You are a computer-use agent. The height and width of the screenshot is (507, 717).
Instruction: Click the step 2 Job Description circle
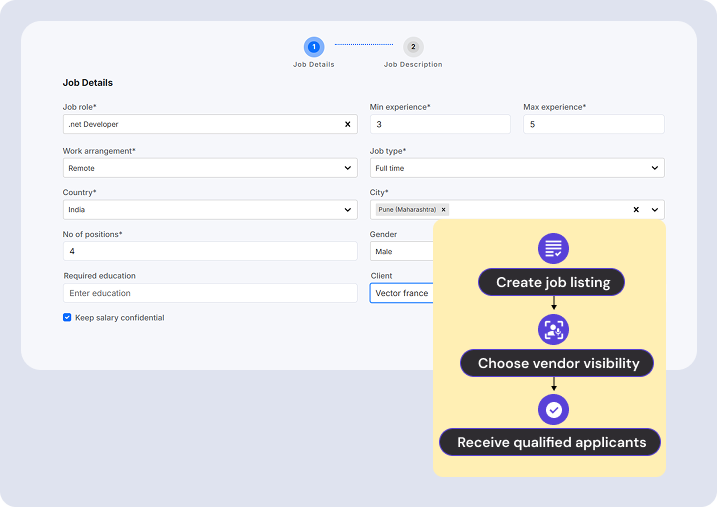click(x=413, y=46)
